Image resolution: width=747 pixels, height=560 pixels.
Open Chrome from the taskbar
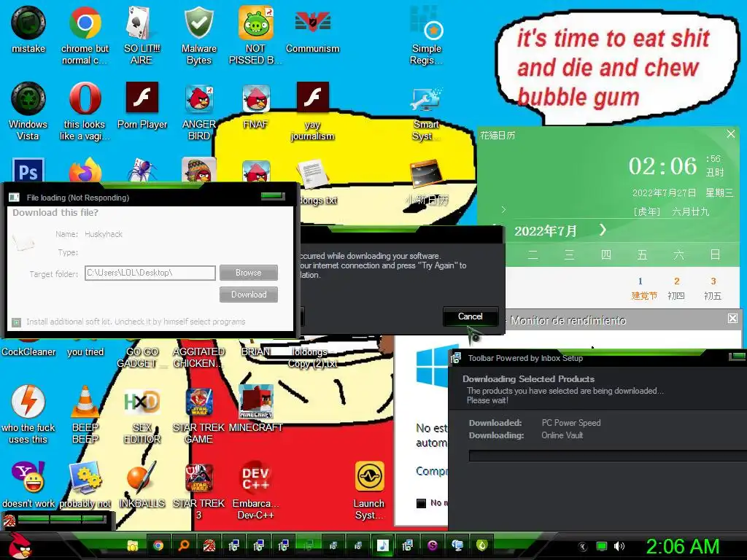tap(158, 545)
